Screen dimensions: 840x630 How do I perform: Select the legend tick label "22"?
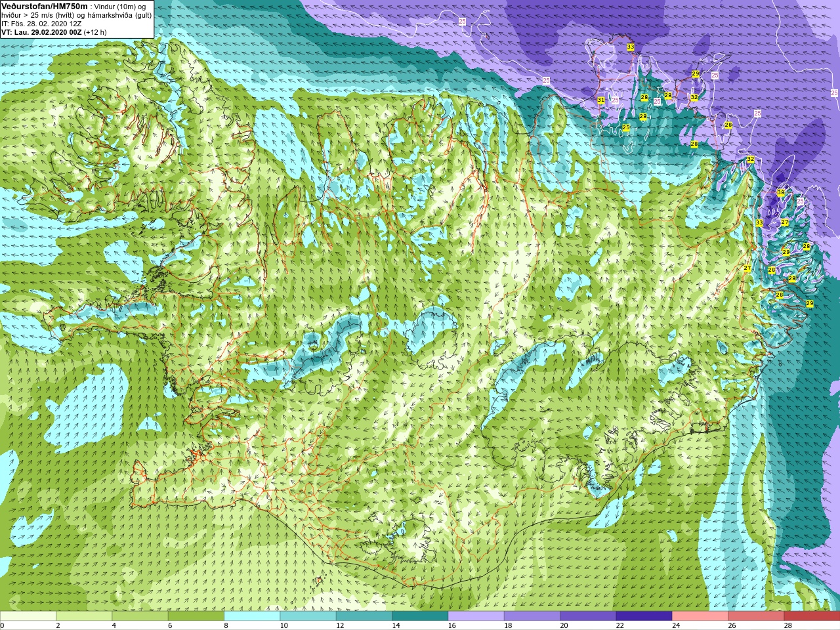(x=619, y=625)
